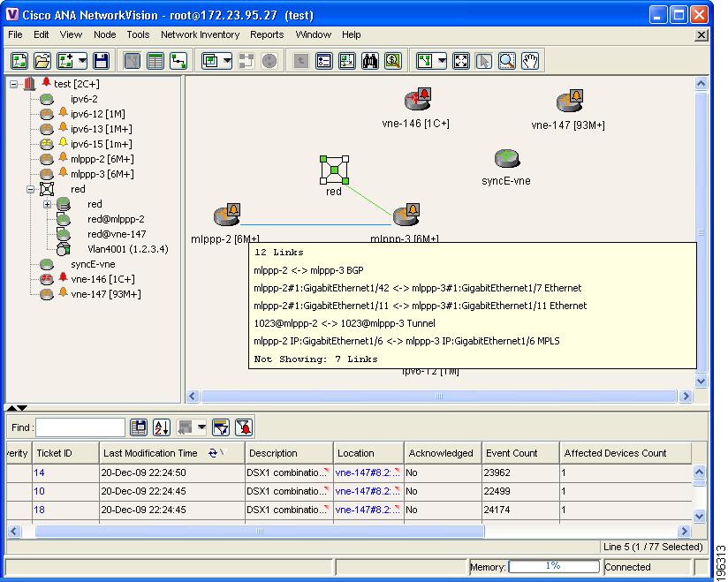Image resolution: width=728 pixels, height=582 pixels.
Task: Open the layout dropdown arrow
Action: click(x=442, y=61)
